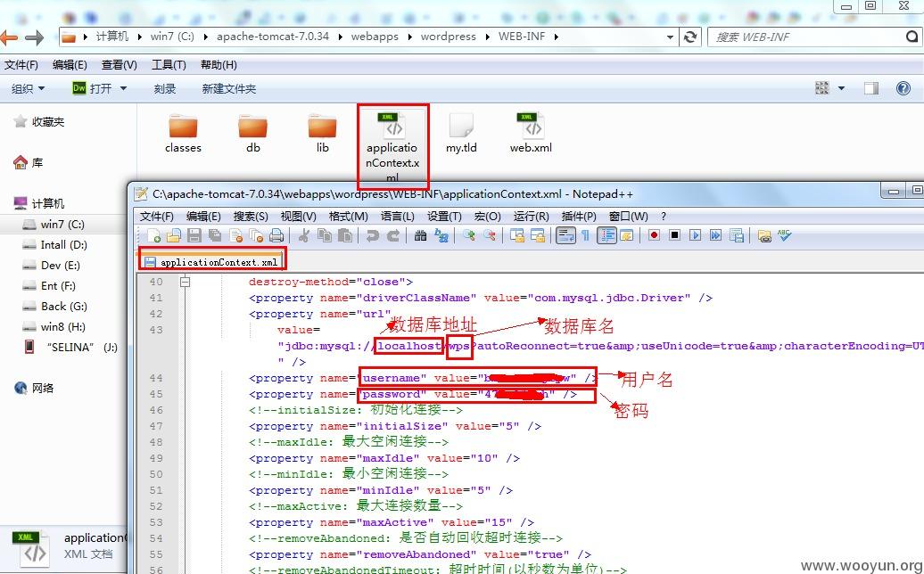Screen dimensions: 924x574
Task: Expand the view options dropdown arrow
Action: 841,88
